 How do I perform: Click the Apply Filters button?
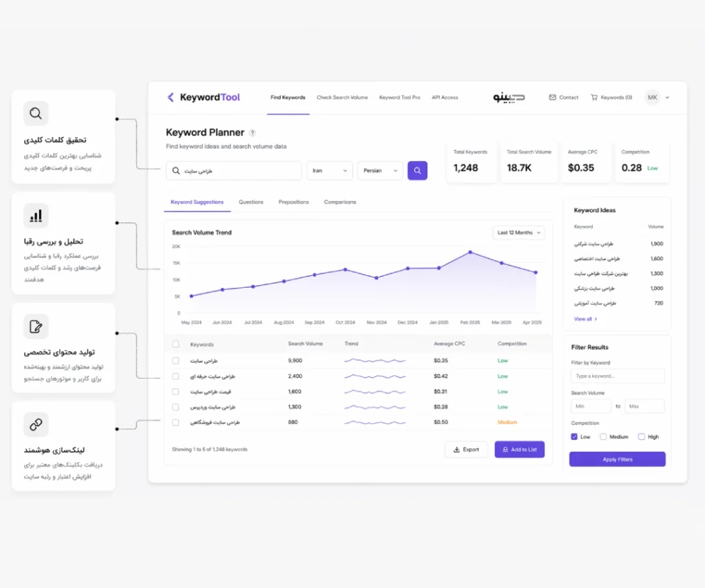coord(618,459)
